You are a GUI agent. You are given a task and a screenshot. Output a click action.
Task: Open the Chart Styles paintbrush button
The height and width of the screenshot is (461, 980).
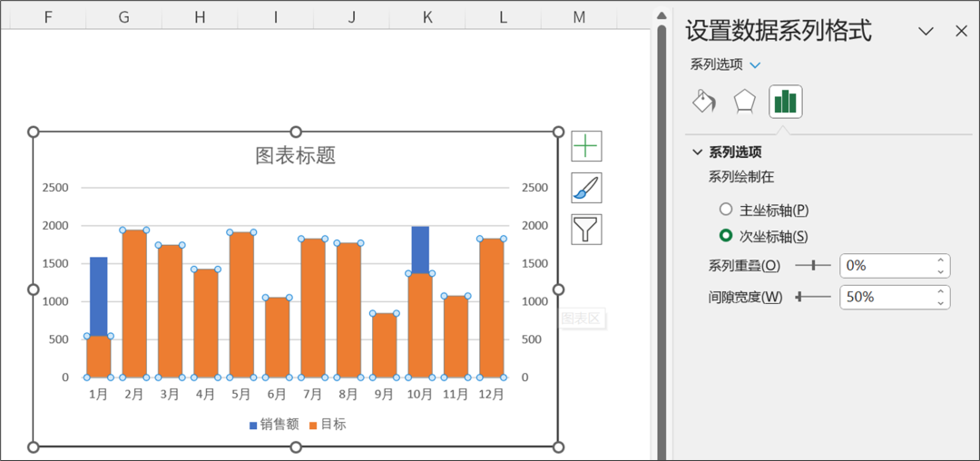click(586, 188)
